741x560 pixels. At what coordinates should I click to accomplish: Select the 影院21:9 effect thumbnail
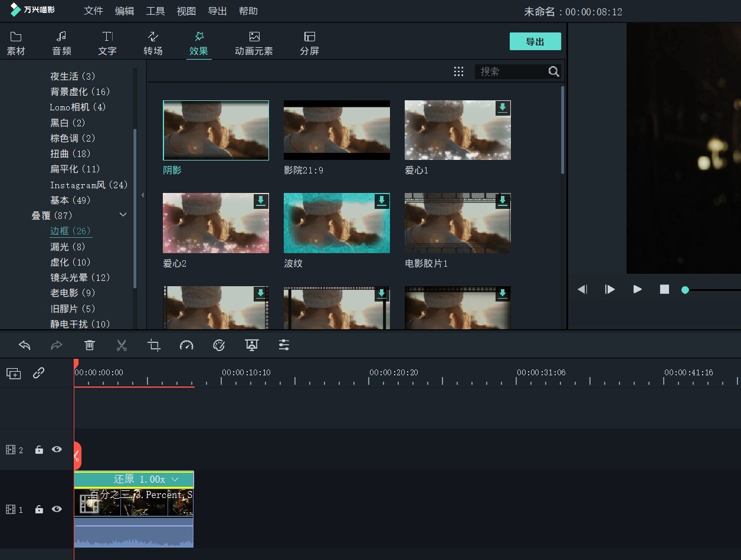pos(337,130)
